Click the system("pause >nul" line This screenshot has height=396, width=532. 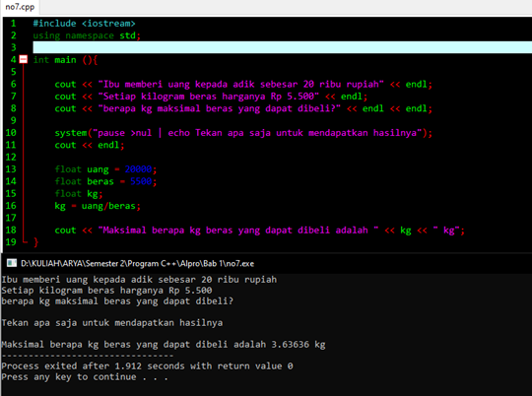coord(243,132)
